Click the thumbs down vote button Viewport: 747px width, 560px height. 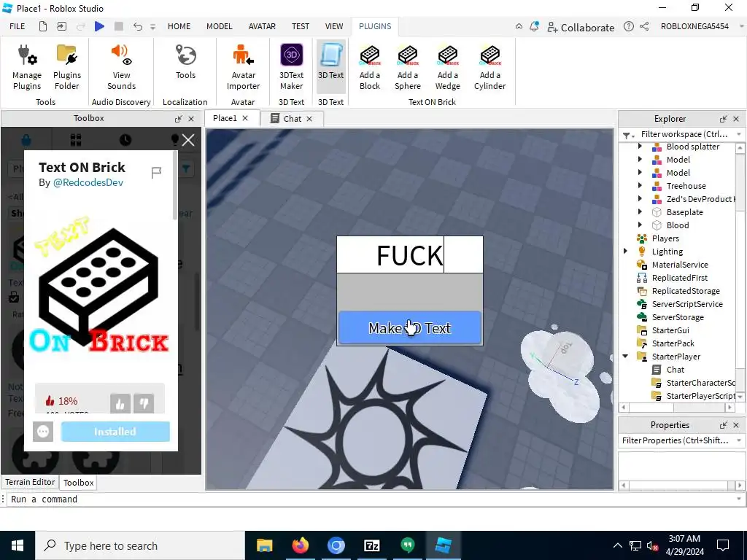tap(144, 404)
